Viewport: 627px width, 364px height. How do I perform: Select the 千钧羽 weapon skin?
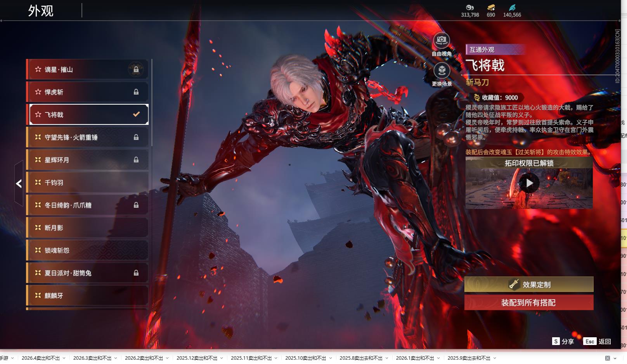[x=88, y=183]
